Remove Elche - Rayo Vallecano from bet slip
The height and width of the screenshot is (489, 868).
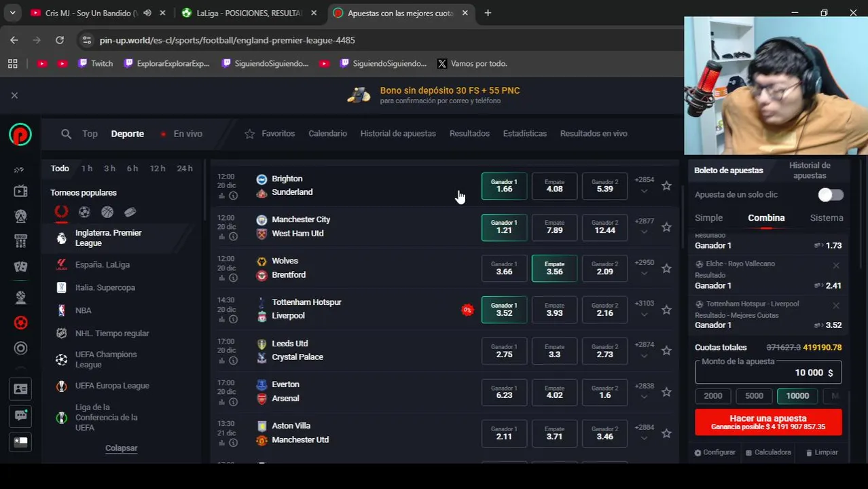pos(836,266)
